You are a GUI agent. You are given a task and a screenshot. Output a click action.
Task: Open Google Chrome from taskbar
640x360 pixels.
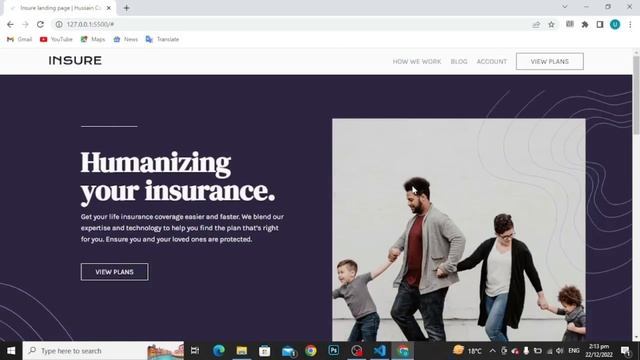pos(311,351)
